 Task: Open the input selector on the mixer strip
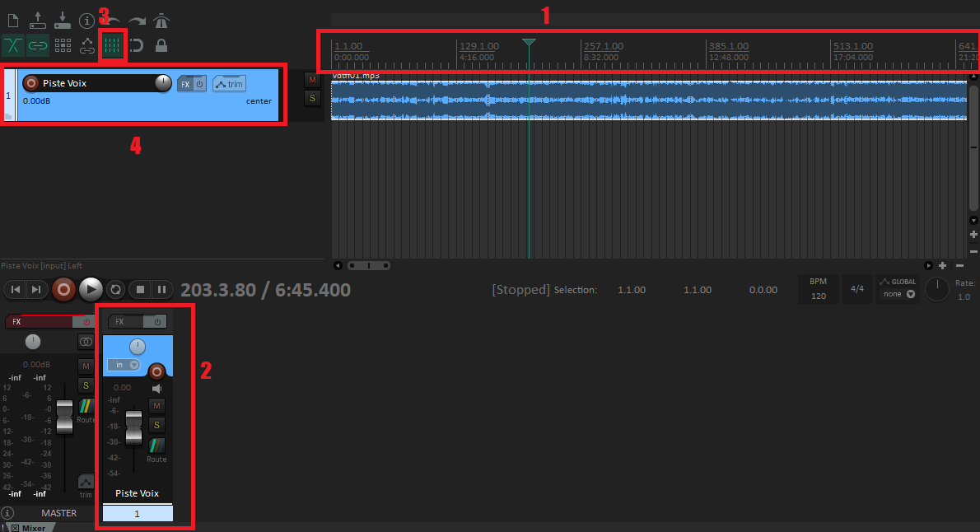click(x=123, y=364)
